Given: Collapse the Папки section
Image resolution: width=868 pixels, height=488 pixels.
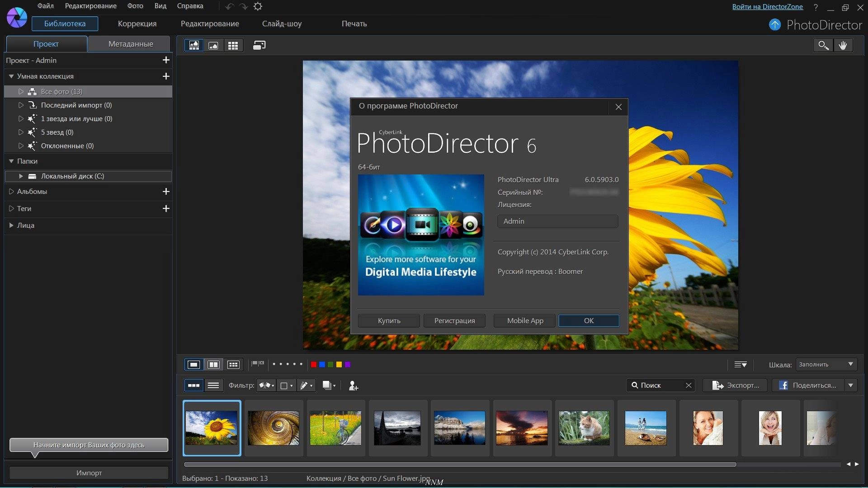Looking at the screenshot, I should tap(11, 161).
